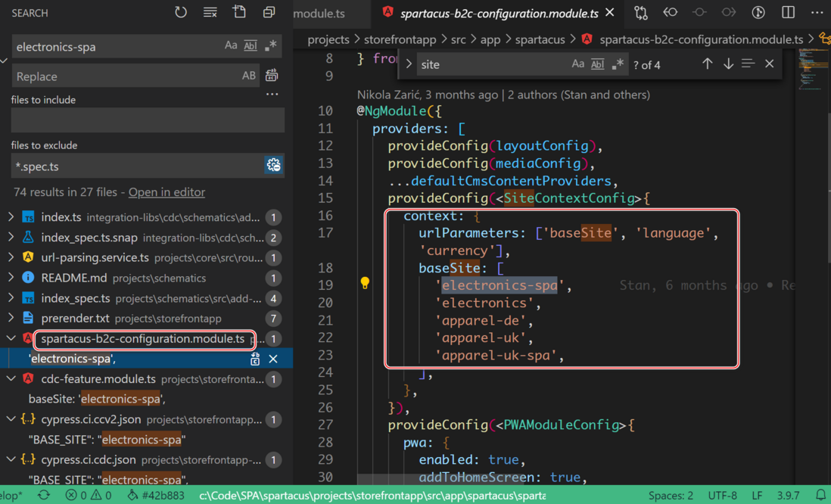Click spartacus folder breadcrumb
831x504 pixels.
(540, 40)
